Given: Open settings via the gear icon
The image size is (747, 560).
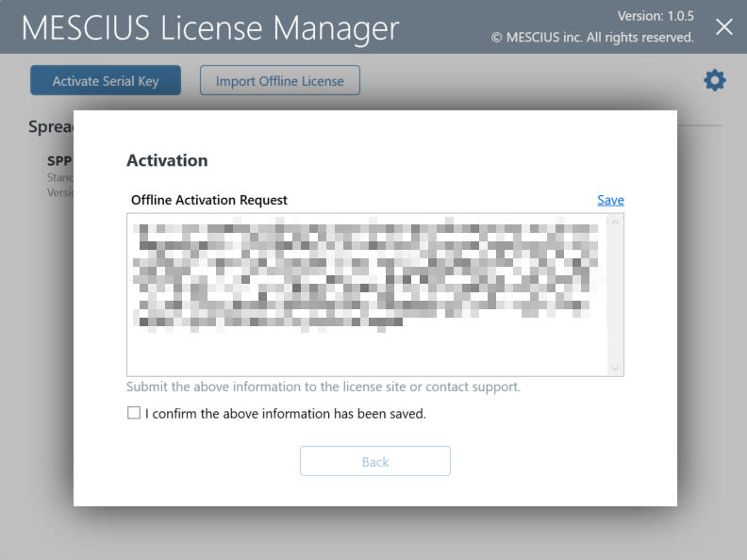Looking at the screenshot, I should (x=715, y=80).
